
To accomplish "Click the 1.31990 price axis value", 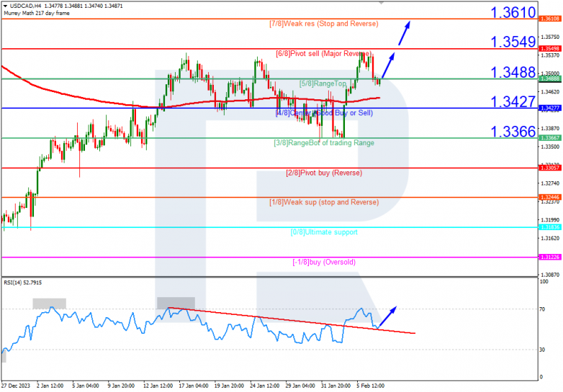I will pos(550,220).
